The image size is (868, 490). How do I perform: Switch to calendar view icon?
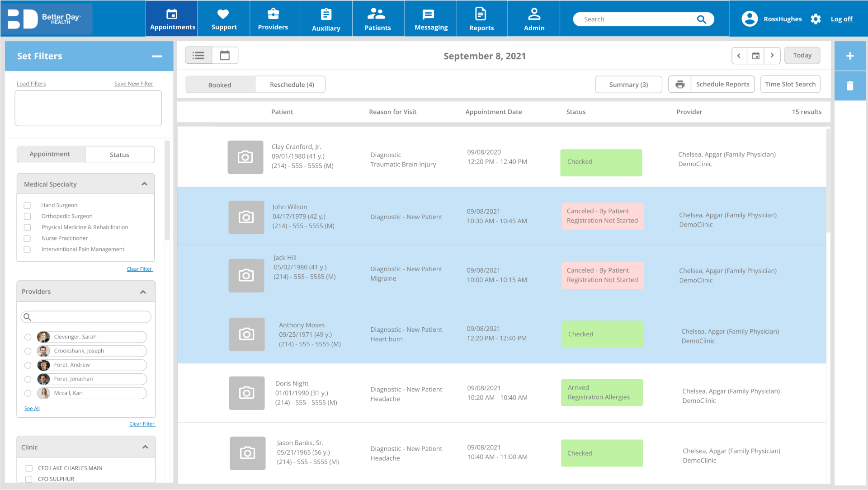pos(225,56)
